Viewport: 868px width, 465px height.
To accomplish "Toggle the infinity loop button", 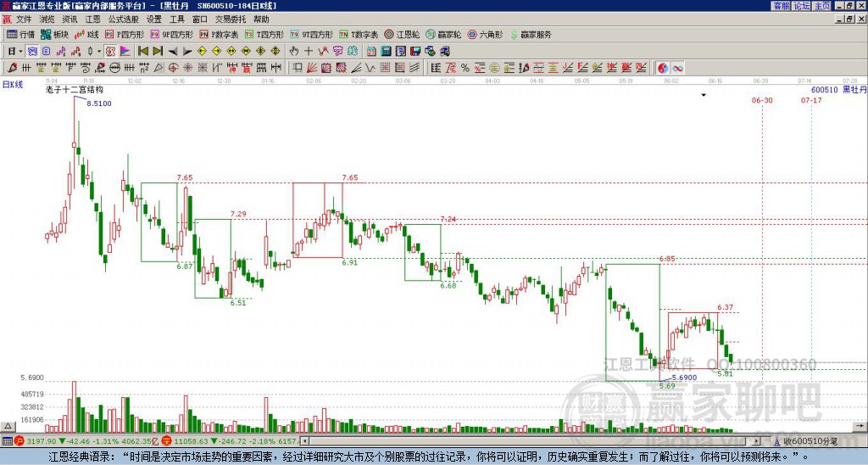I will tap(677, 68).
